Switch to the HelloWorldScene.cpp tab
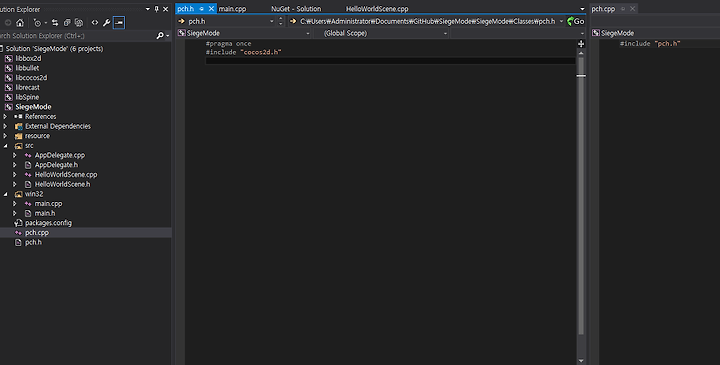This screenshot has width=720, height=365. click(x=377, y=9)
